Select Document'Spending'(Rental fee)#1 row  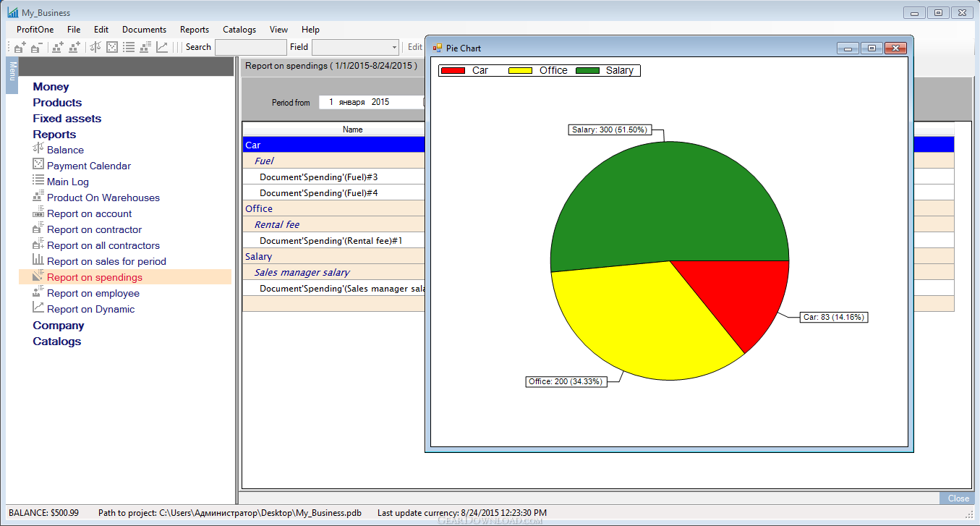click(333, 240)
